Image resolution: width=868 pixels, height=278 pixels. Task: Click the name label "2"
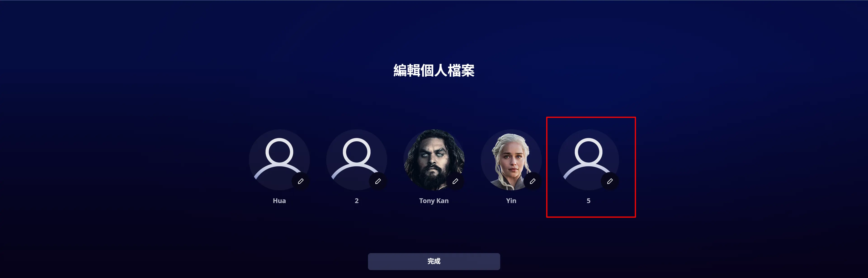[x=356, y=201]
